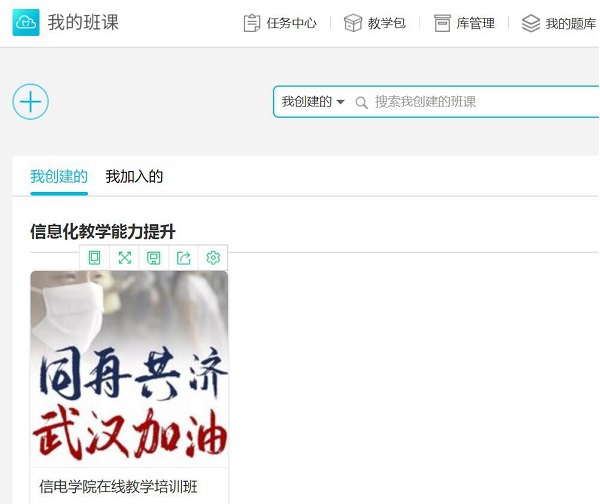Open 任务中心 in the top navigation
The height and width of the screenshot is (504, 600).
[x=280, y=23]
